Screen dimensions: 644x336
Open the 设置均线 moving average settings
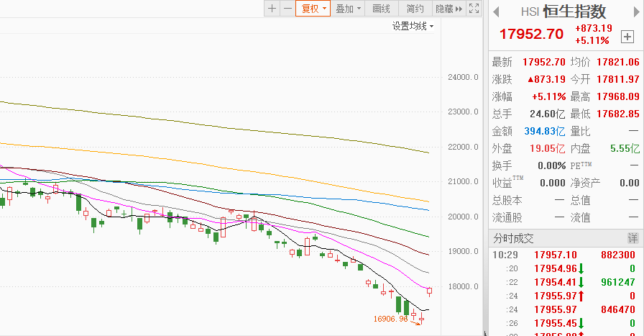pyautogui.click(x=413, y=26)
